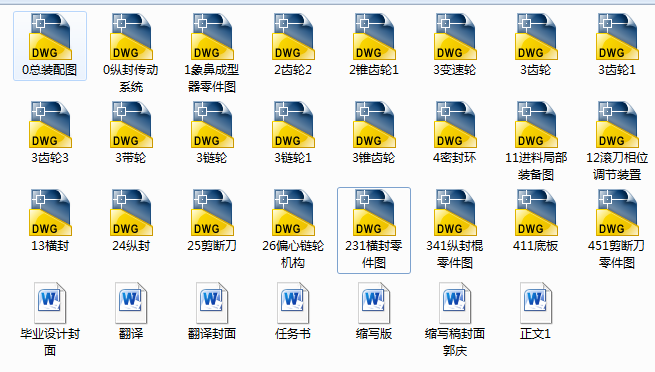Select the 4密封环 DWG file icon
655x372 pixels.
[455, 125]
